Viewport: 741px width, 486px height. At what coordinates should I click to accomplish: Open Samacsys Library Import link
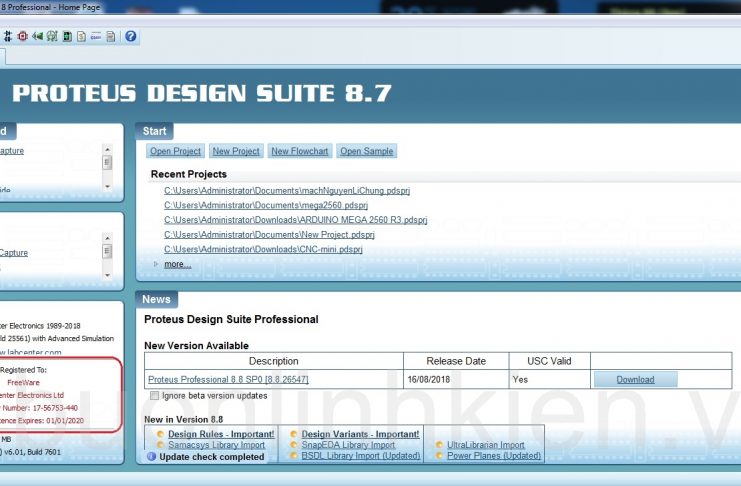(216, 445)
